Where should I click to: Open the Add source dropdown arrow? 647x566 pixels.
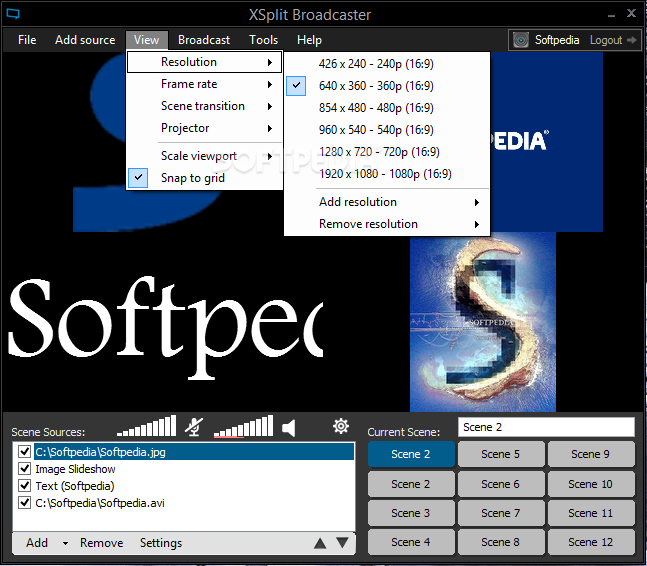[65, 543]
